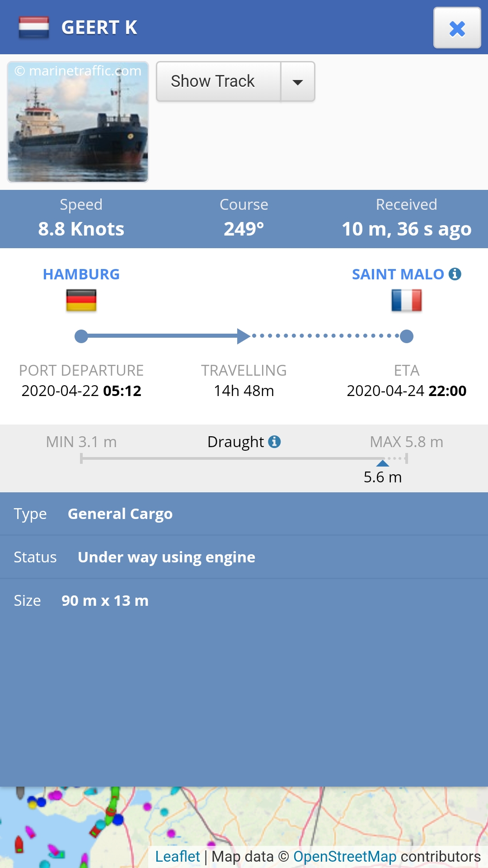Click the 5.6 m draught slider marker

tap(383, 463)
